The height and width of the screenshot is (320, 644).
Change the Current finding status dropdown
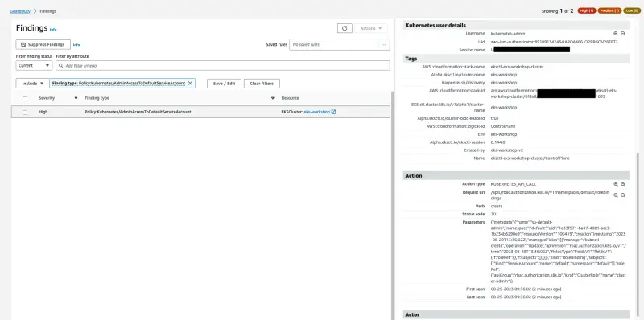coord(34,66)
